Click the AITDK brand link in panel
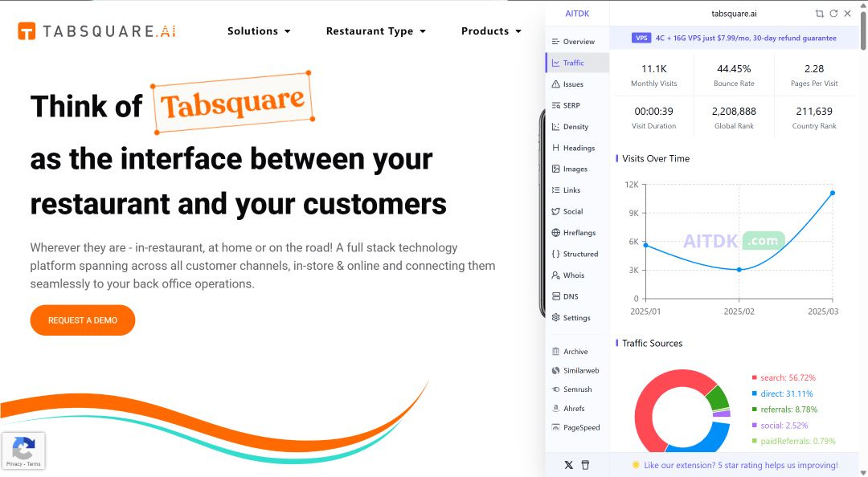Image resolution: width=868 pixels, height=477 pixels. point(577,14)
